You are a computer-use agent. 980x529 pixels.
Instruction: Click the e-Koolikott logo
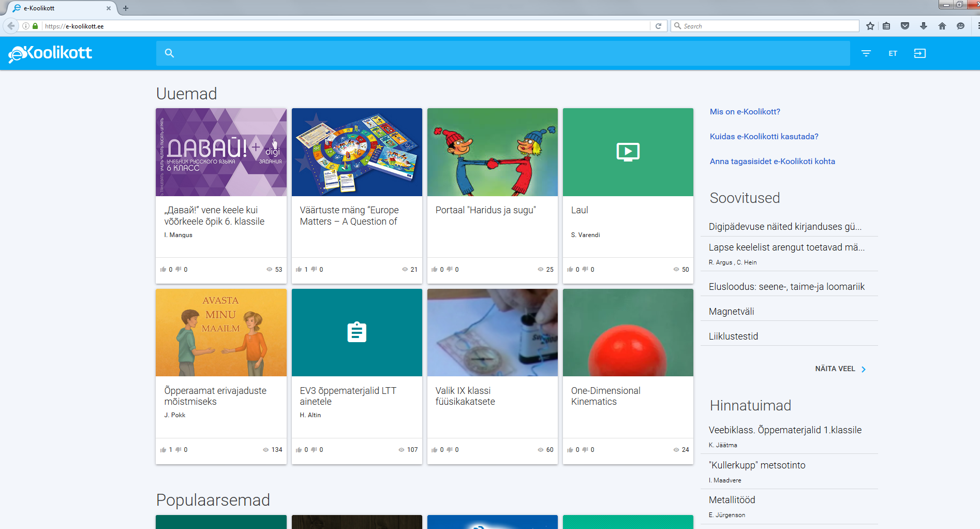point(50,53)
